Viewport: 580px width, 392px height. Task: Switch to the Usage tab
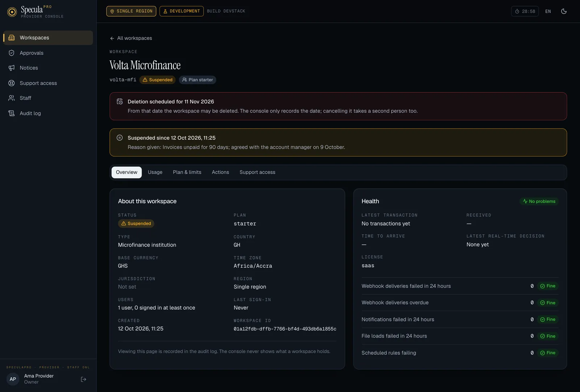click(155, 172)
